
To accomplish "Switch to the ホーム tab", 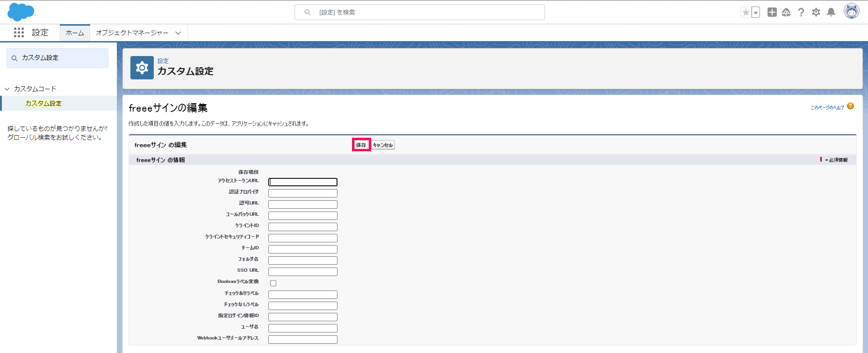I will (x=75, y=33).
